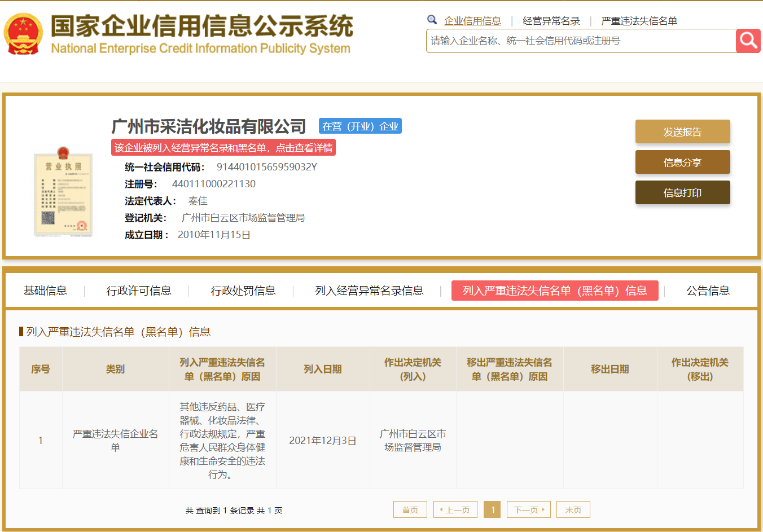Open the 行政处罚信息 tab
Screen dimensions: 763x532
pyautogui.click(x=243, y=291)
